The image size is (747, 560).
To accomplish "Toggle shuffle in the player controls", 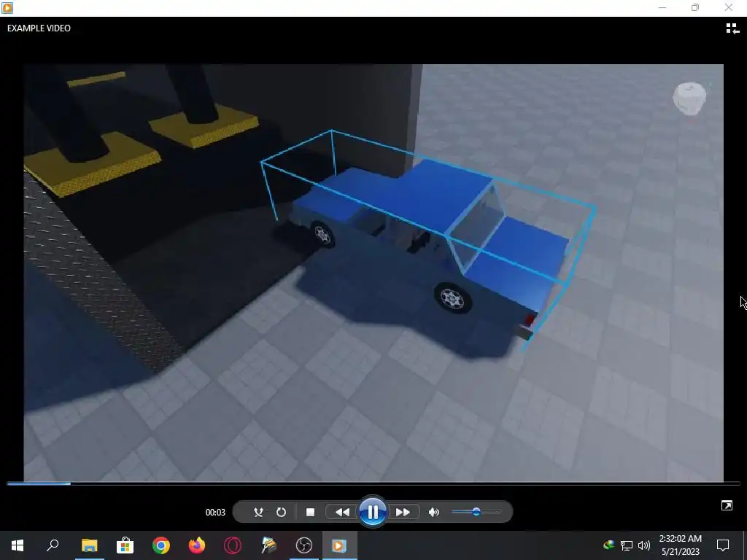I will tap(258, 513).
